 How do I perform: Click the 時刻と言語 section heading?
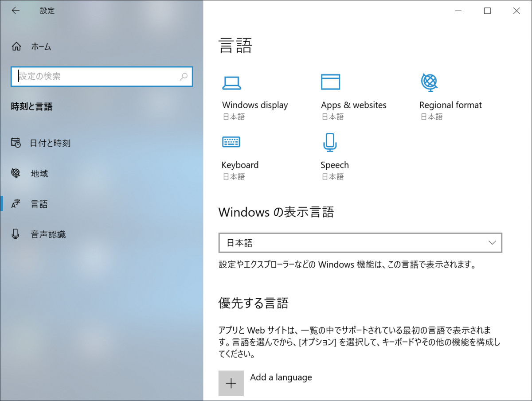click(x=31, y=106)
